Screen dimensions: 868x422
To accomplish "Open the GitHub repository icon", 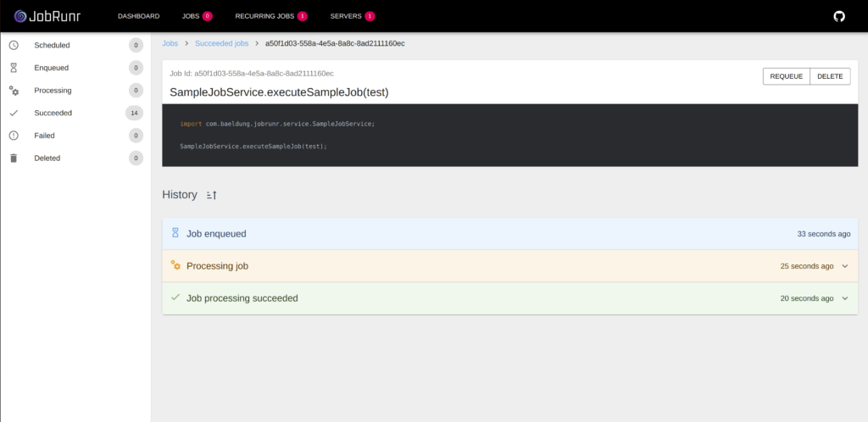I will point(839,16).
